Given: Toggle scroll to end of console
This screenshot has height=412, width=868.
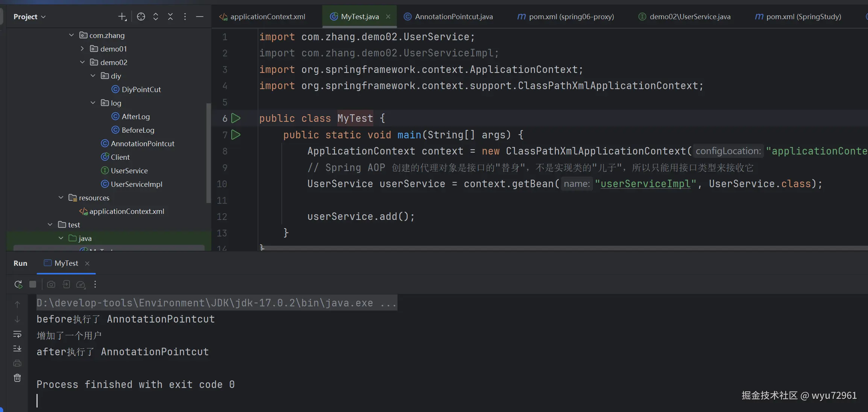Looking at the screenshot, I should [x=17, y=349].
